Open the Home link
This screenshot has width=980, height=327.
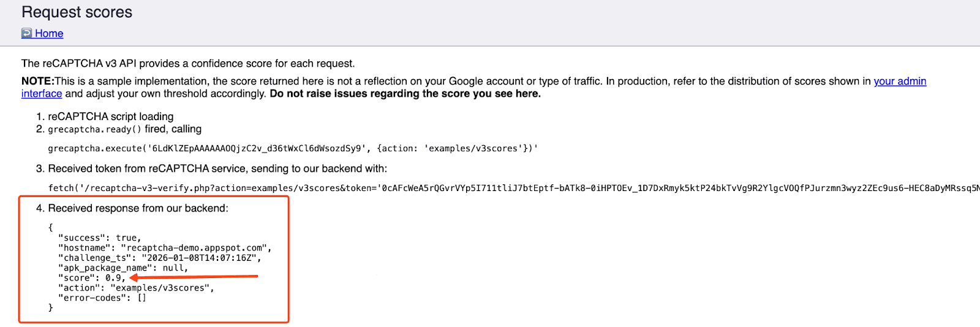coord(49,33)
